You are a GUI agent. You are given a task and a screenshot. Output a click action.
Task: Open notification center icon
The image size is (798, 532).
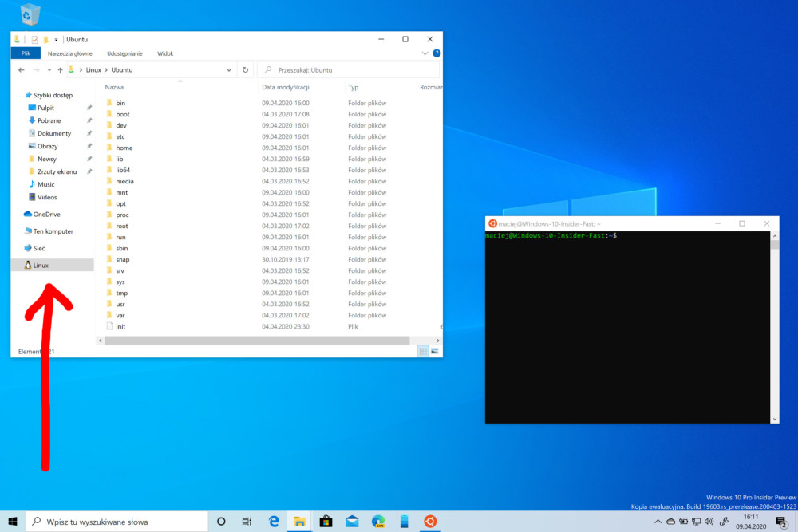[781, 522]
